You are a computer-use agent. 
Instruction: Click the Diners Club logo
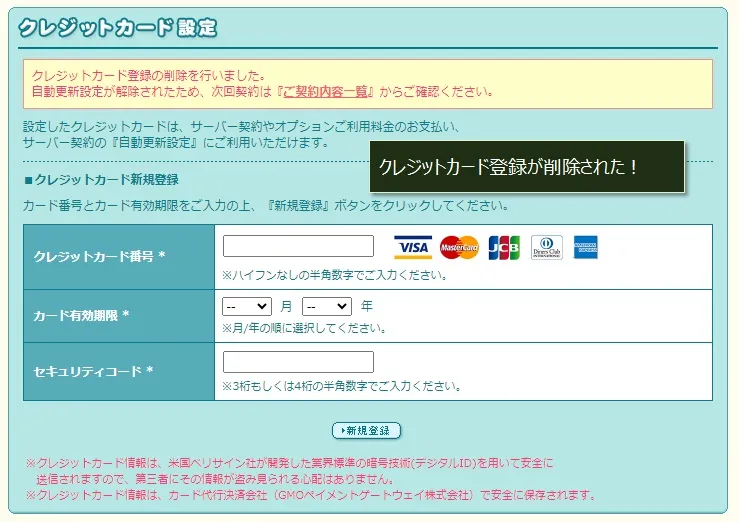(x=547, y=247)
